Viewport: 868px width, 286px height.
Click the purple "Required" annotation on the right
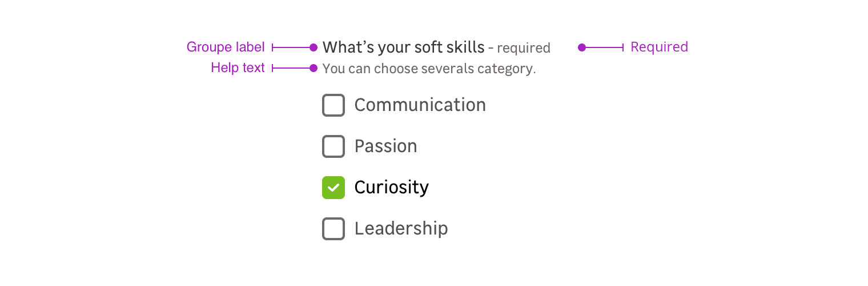coord(659,47)
